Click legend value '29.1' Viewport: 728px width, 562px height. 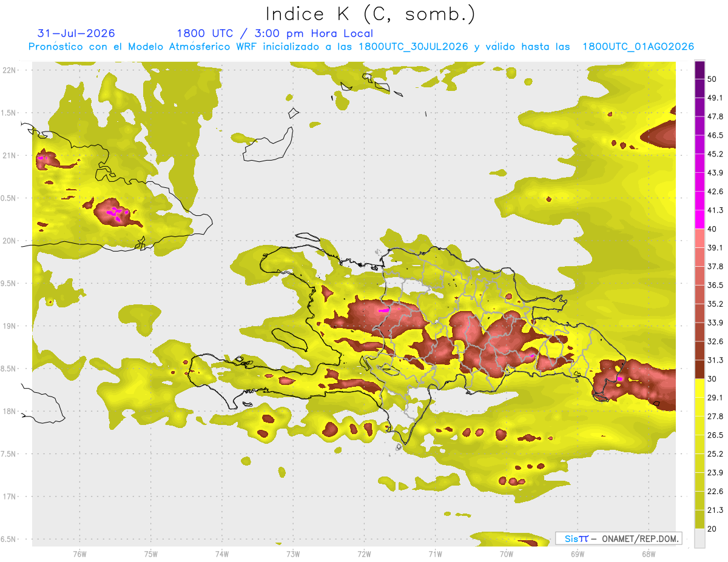pos(715,398)
